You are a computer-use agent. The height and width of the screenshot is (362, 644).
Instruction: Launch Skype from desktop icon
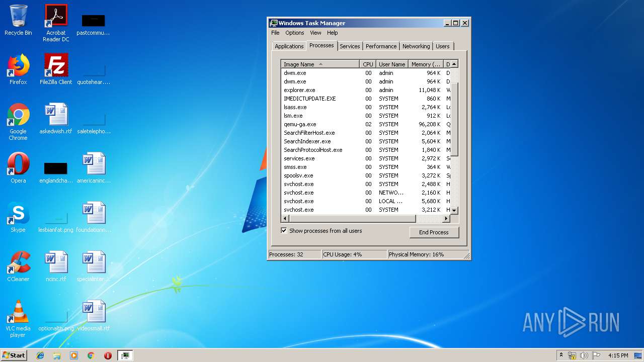coord(18,217)
